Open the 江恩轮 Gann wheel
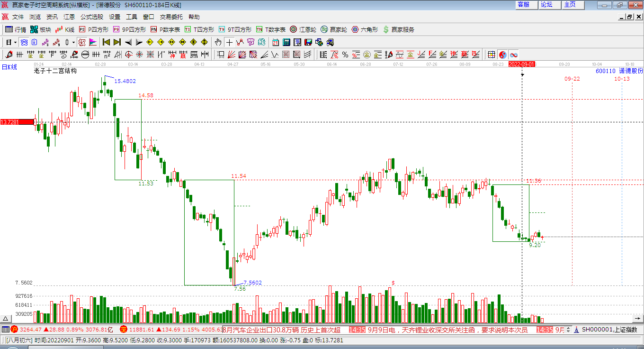Screen dimensions: 644x349 303,29
